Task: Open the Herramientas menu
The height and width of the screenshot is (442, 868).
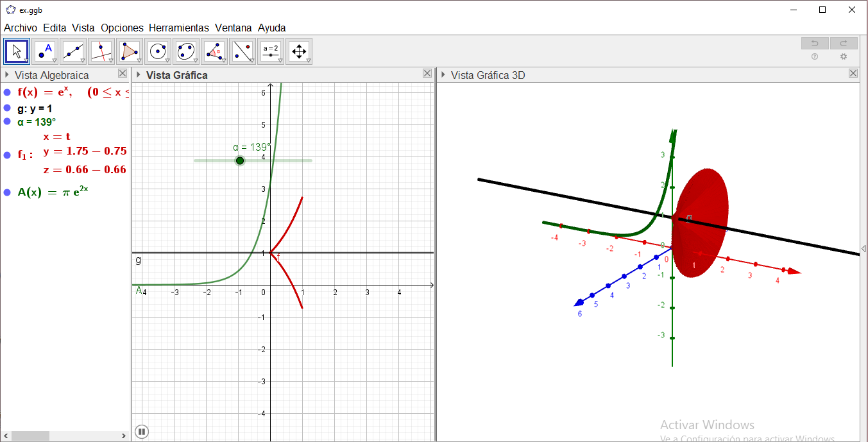Action: pyautogui.click(x=178, y=28)
